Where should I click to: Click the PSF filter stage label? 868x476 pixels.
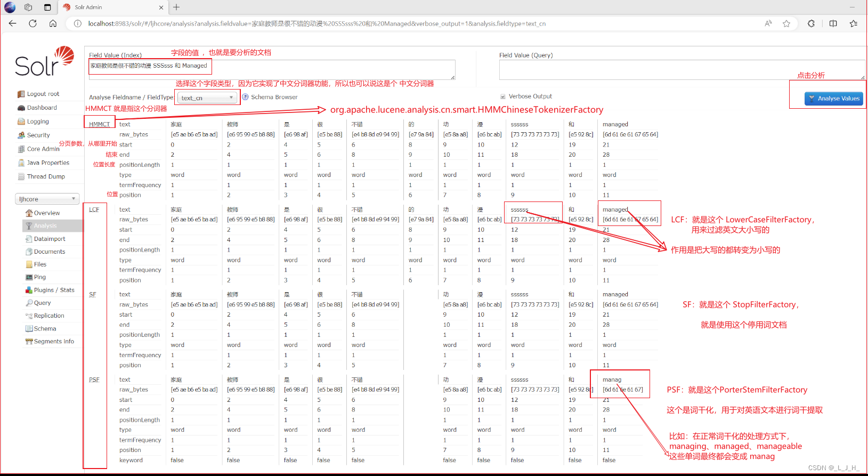(x=94, y=380)
